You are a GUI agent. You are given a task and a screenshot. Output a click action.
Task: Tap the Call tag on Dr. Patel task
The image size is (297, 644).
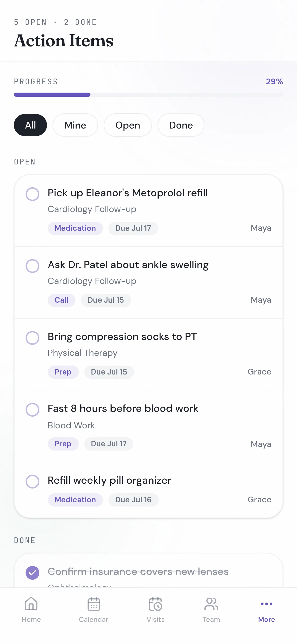coord(61,300)
